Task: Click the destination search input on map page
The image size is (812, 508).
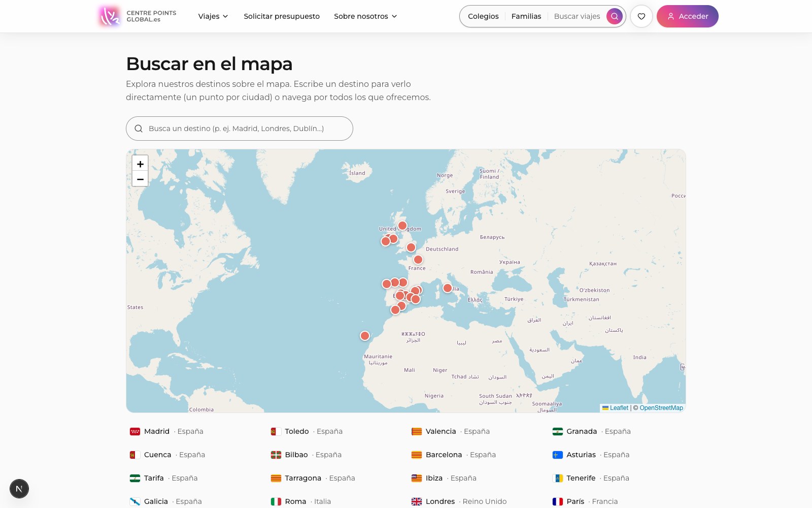Action: pos(240,129)
